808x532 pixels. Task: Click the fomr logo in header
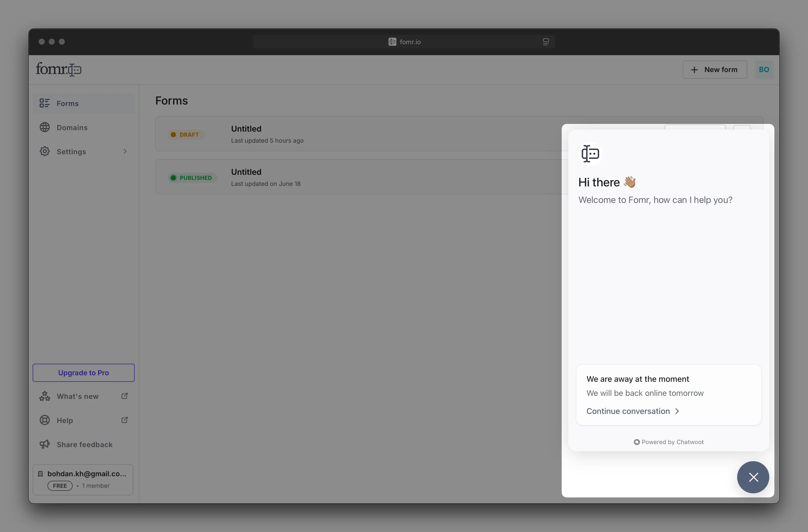(x=58, y=69)
